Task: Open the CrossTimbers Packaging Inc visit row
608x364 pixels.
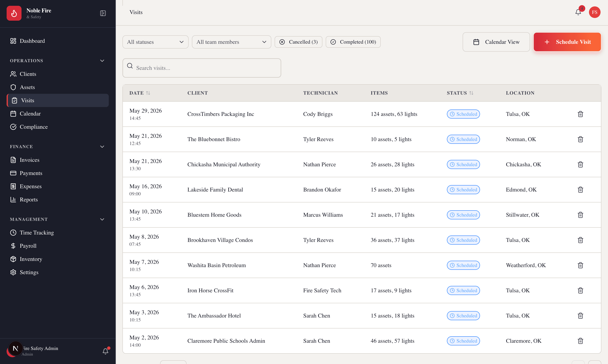Action: pos(362,114)
